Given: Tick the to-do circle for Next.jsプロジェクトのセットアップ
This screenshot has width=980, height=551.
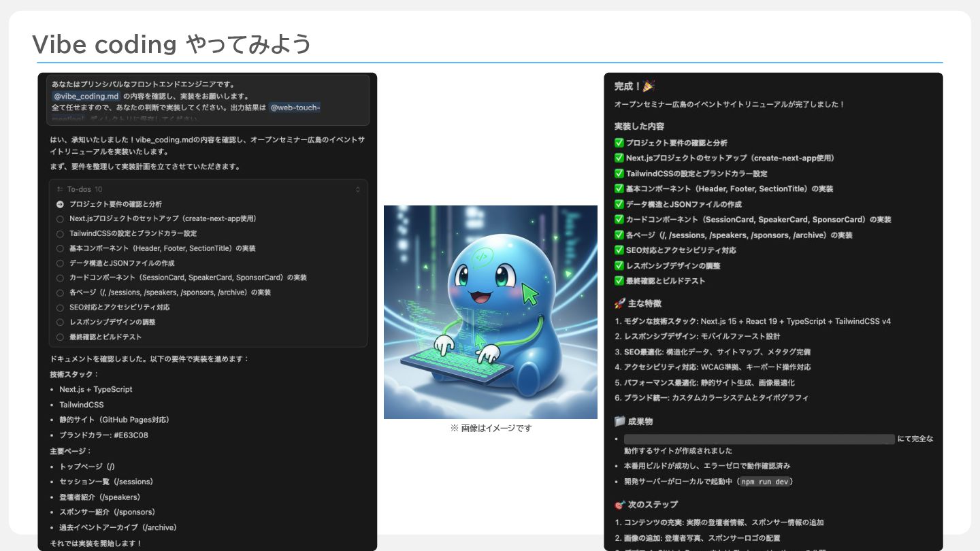Looking at the screenshot, I should coord(60,219).
